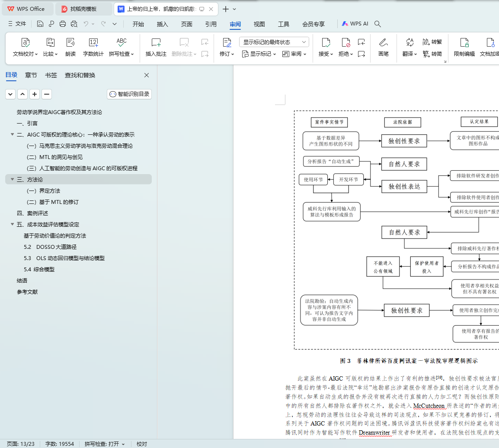
Task: Collapse the 五、成本效益评估模型设定 outline node
Action: pos(13,224)
